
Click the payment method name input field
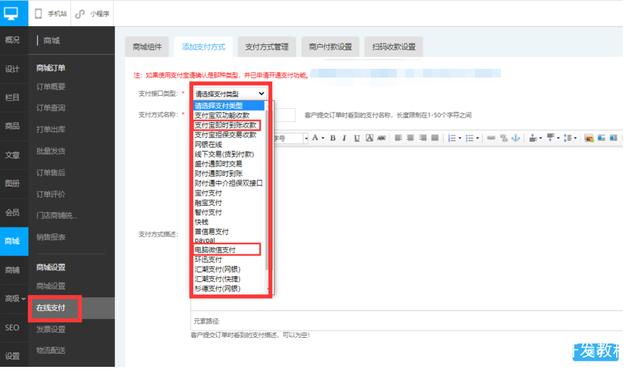[284, 115]
